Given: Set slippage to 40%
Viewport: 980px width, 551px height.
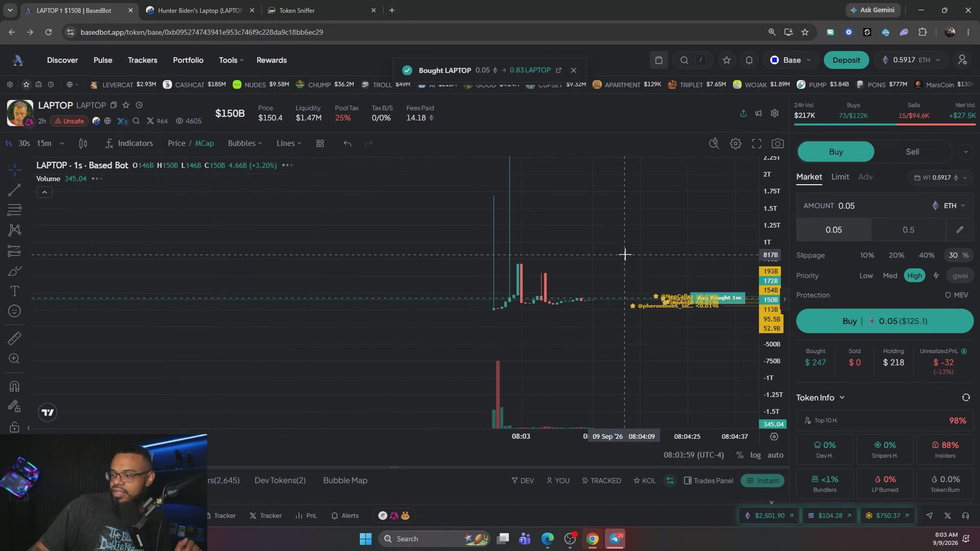Looking at the screenshot, I should coord(926,255).
